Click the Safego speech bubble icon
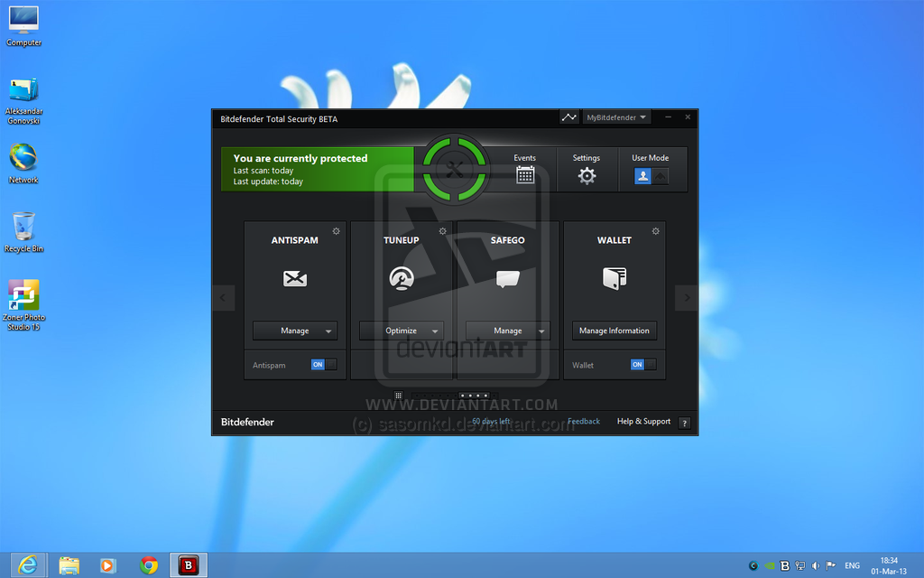This screenshot has height=578, width=924. (x=507, y=278)
